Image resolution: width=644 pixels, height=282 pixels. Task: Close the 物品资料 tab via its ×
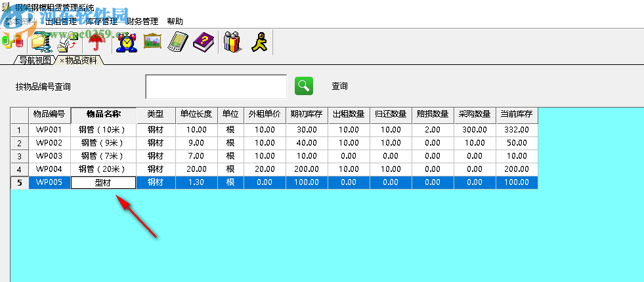tap(62, 61)
